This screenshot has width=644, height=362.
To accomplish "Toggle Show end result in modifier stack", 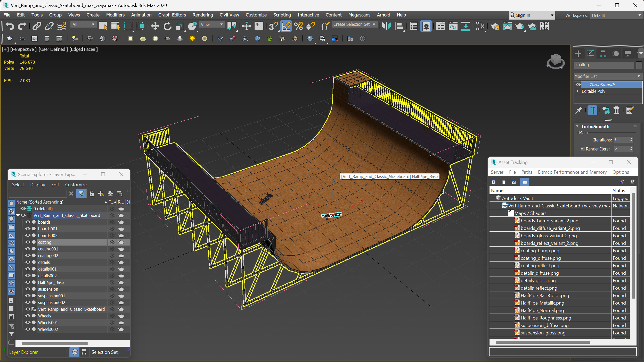I will [592, 110].
